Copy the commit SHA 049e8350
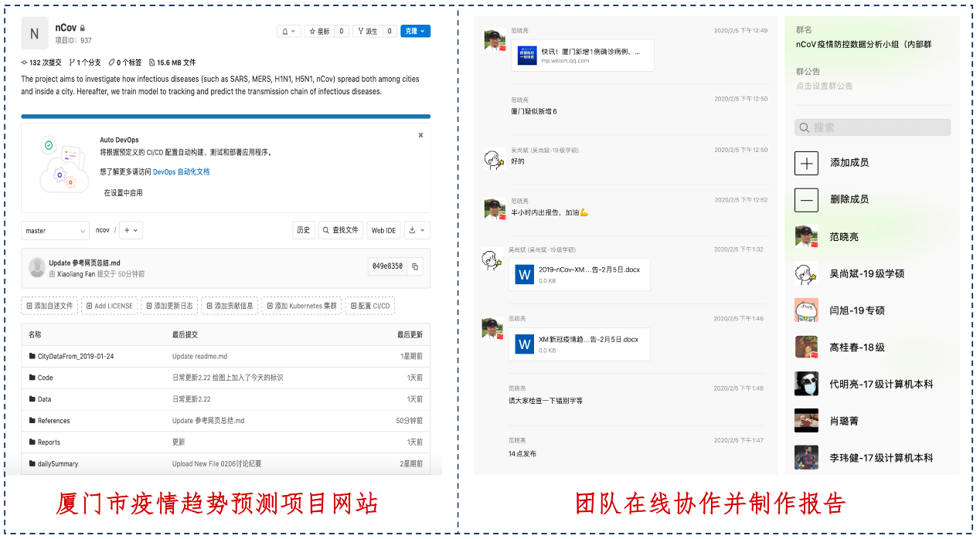The image size is (980, 539). point(415,266)
